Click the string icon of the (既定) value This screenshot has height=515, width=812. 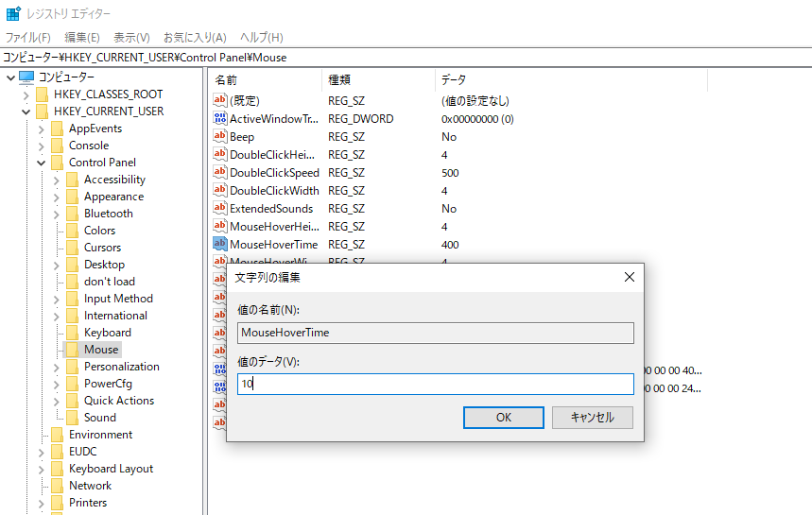tap(219, 100)
